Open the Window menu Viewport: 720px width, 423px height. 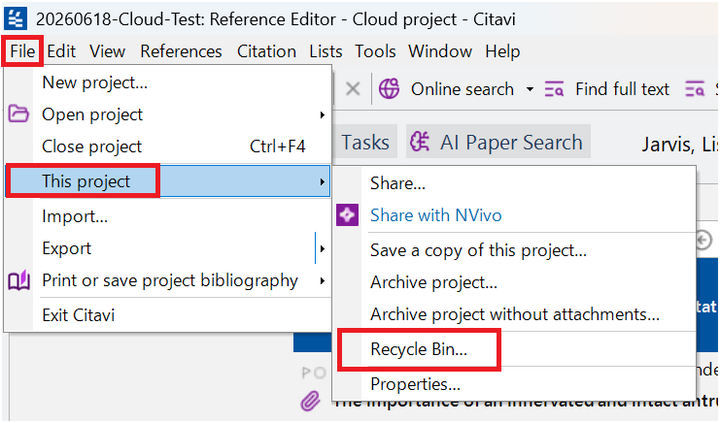coord(440,51)
